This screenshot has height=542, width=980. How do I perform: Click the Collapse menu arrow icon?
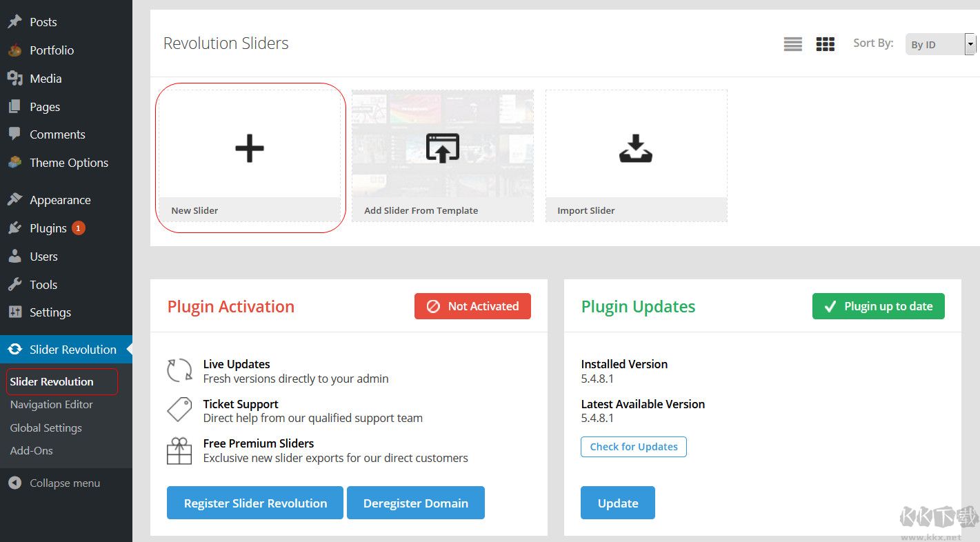(x=14, y=483)
